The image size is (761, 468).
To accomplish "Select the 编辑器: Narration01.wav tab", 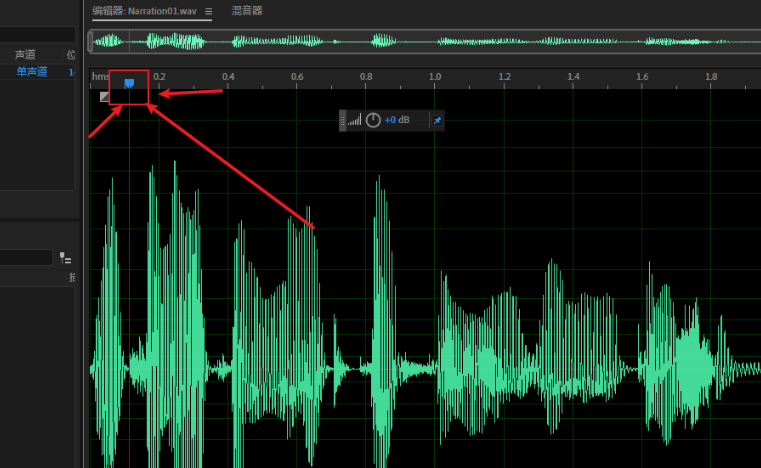I will point(144,11).
